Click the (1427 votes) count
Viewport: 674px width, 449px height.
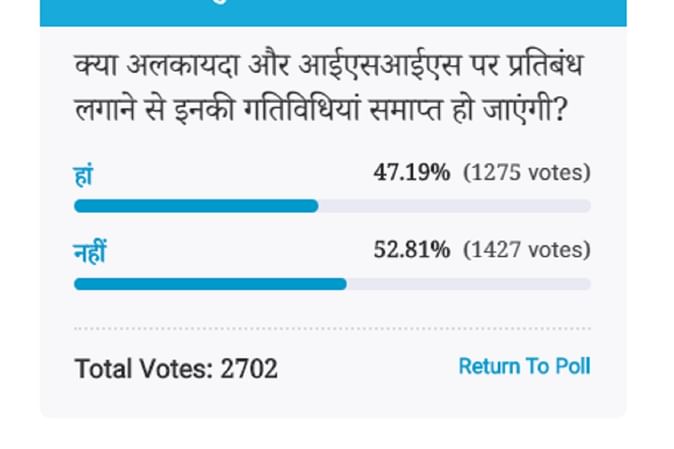click(x=526, y=250)
